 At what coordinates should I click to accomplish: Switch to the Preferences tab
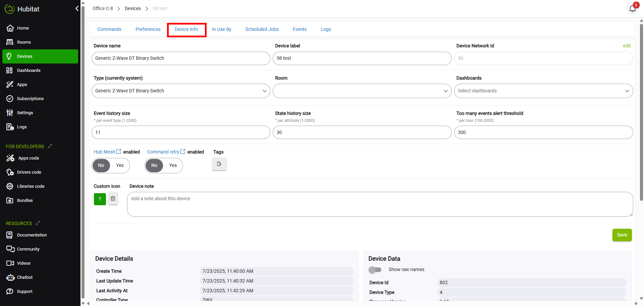click(148, 30)
